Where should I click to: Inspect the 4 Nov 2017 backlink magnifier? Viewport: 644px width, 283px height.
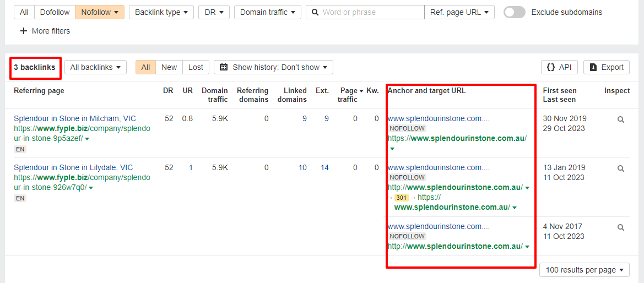(621, 227)
